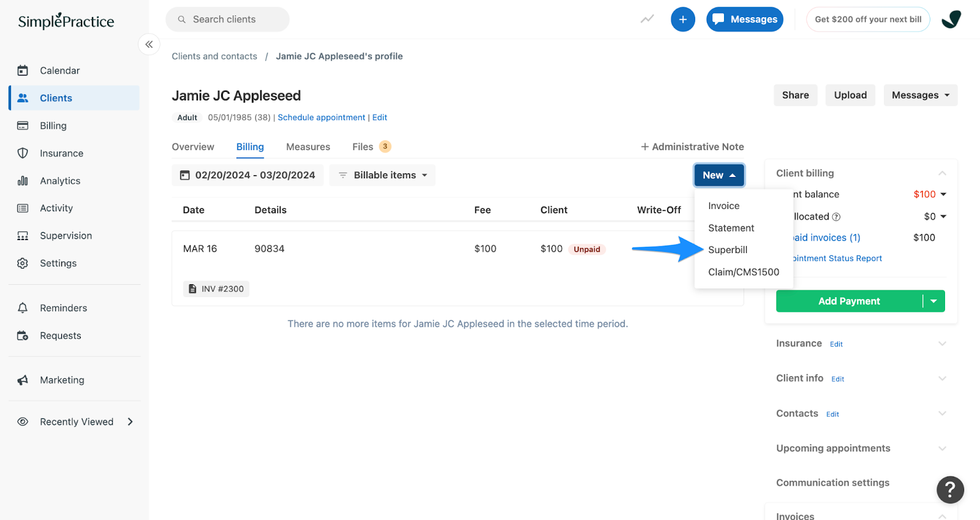Click the blue plus create button

682,20
